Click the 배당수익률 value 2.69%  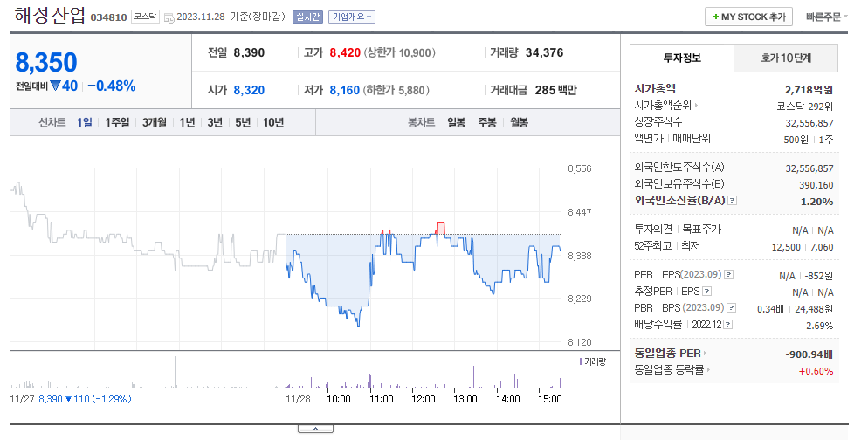819,326
